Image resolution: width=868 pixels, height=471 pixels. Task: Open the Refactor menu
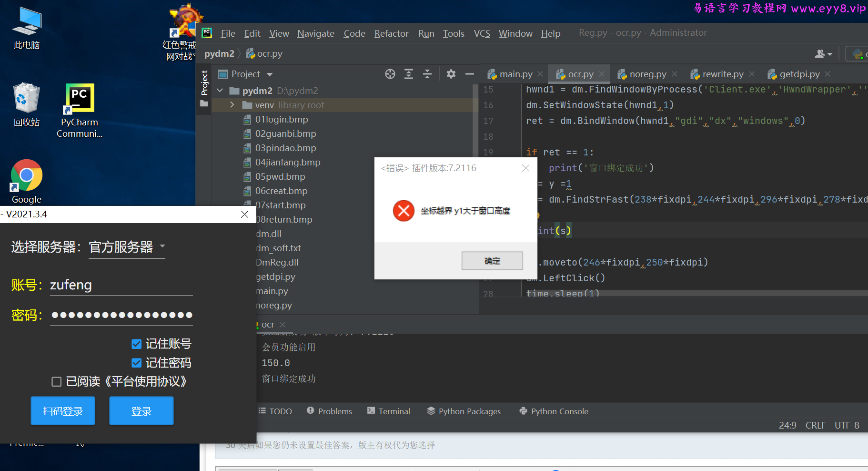coord(392,33)
